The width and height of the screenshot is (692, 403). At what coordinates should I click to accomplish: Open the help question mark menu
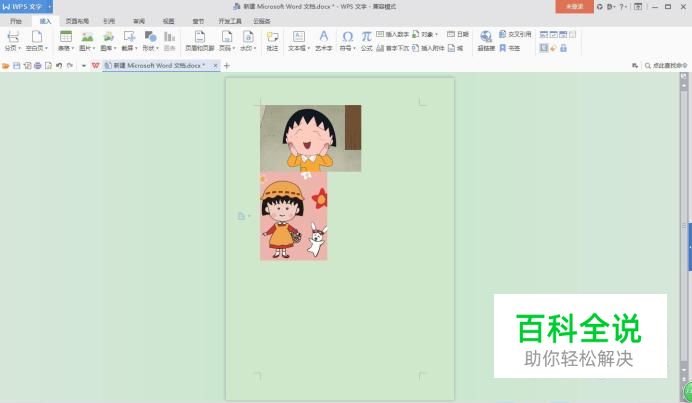(x=622, y=7)
